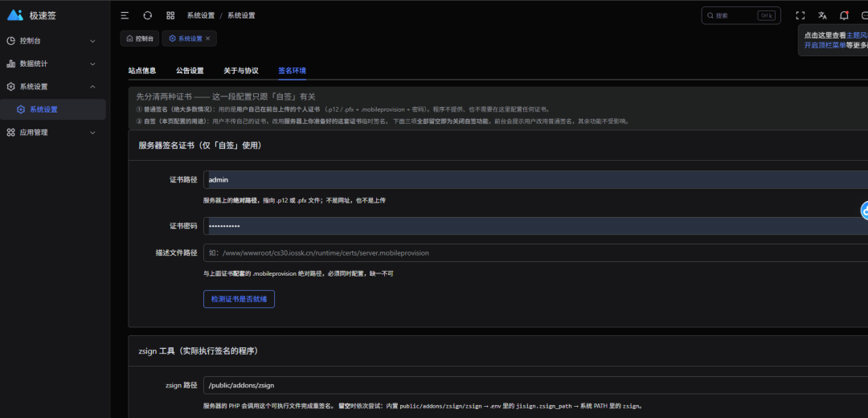Select the 签名环境 tab
Screen dimensions: 868x418
click(292, 71)
